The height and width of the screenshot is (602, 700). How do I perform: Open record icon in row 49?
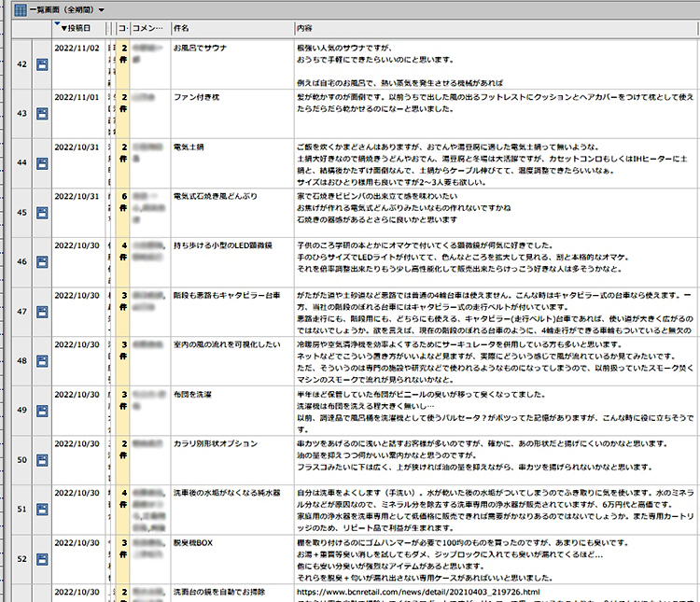(x=42, y=411)
